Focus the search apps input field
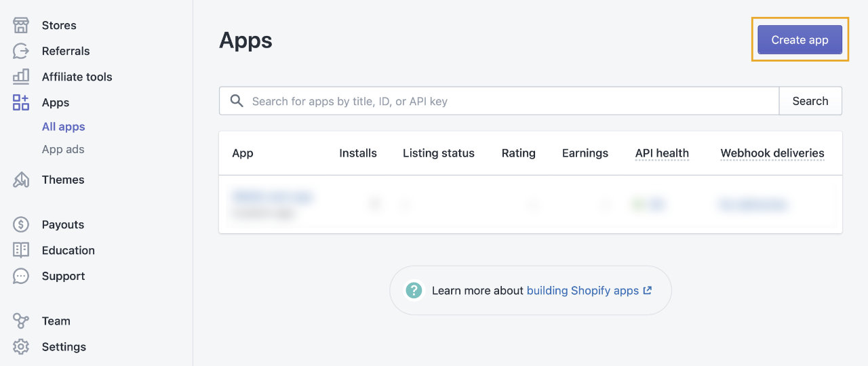Screen dimensions: 868x366 tap(509, 101)
